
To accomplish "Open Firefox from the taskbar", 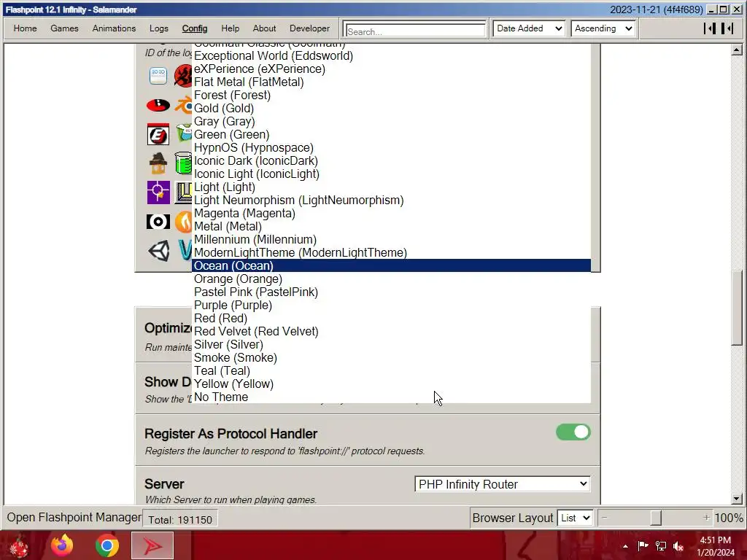I will point(62,545).
